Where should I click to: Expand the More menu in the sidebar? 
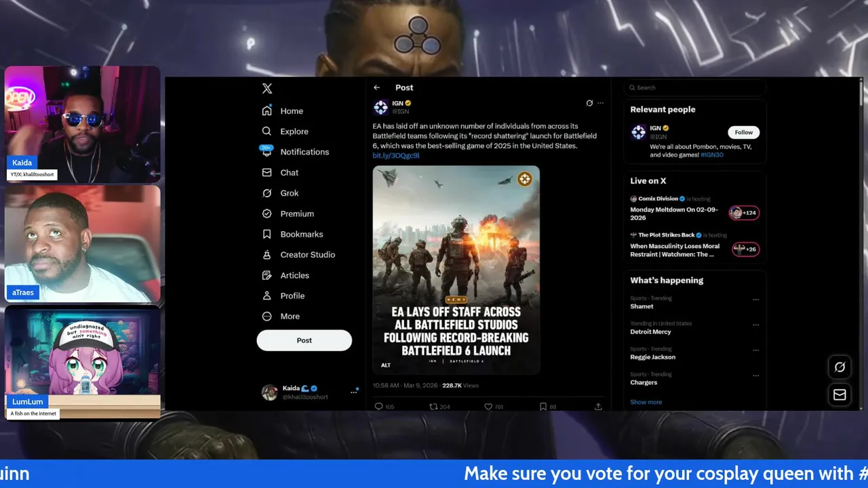(281, 317)
